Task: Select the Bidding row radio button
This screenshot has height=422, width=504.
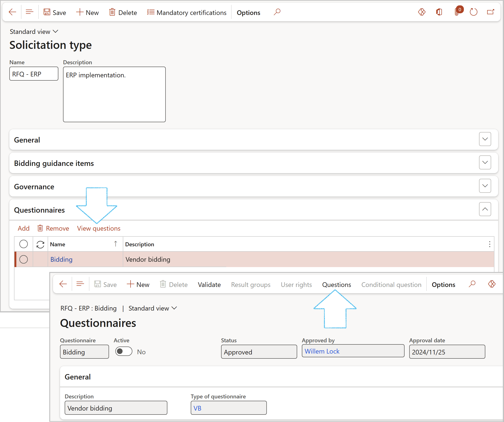Action: [x=24, y=259]
